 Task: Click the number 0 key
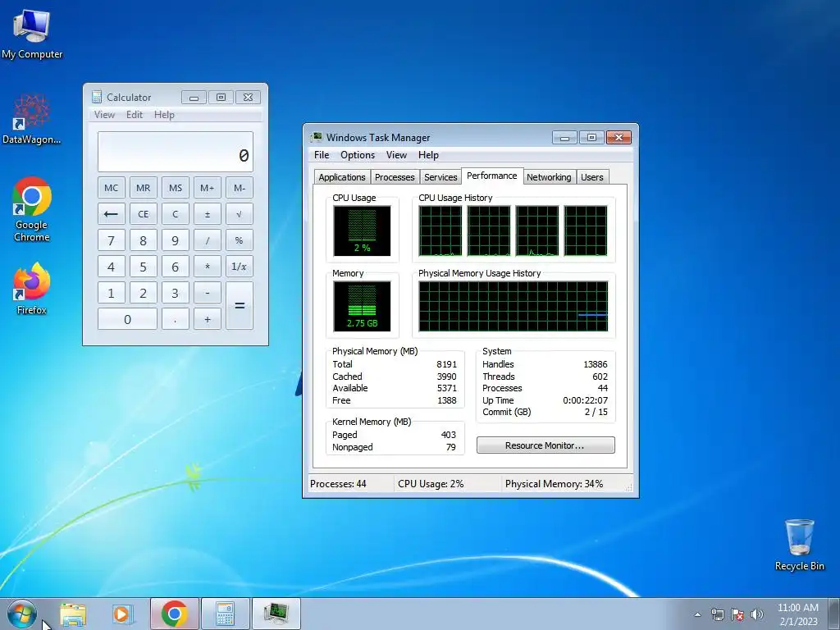[x=127, y=319]
